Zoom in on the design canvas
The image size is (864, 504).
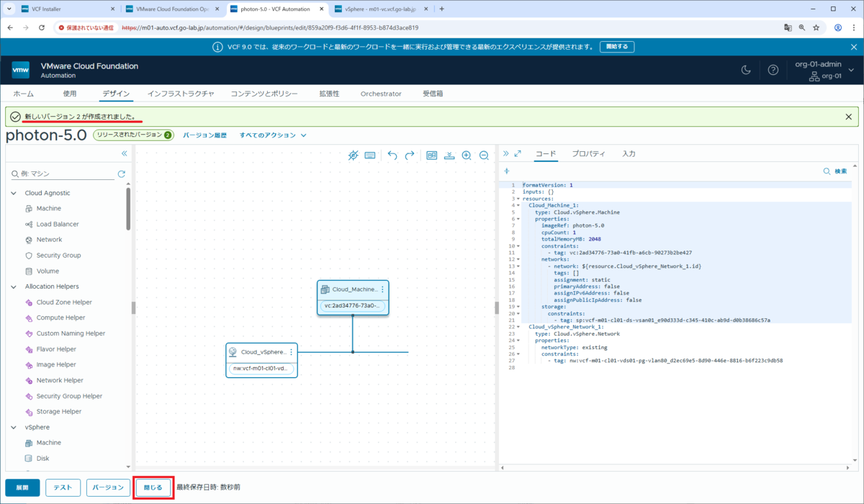[x=467, y=155]
